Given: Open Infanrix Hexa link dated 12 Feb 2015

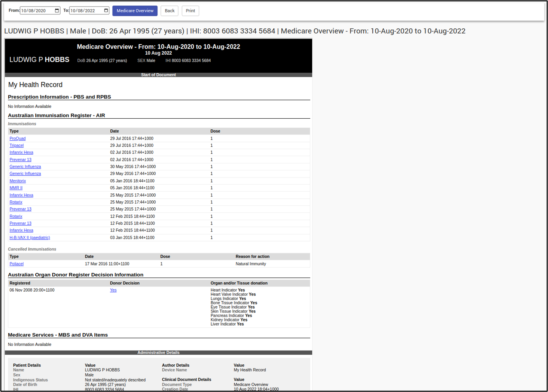Looking at the screenshot, I should coord(21,230).
